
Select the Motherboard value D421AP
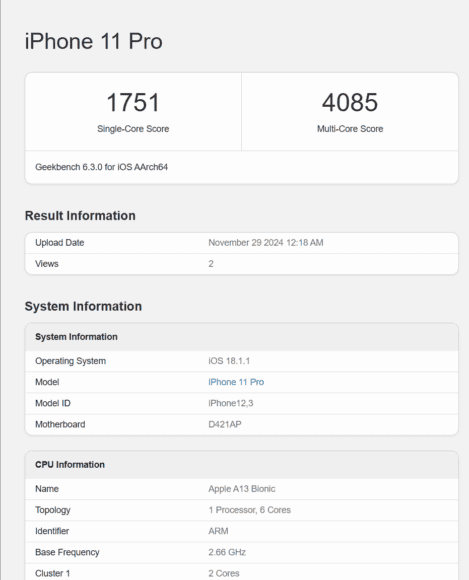tap(225, 424)
